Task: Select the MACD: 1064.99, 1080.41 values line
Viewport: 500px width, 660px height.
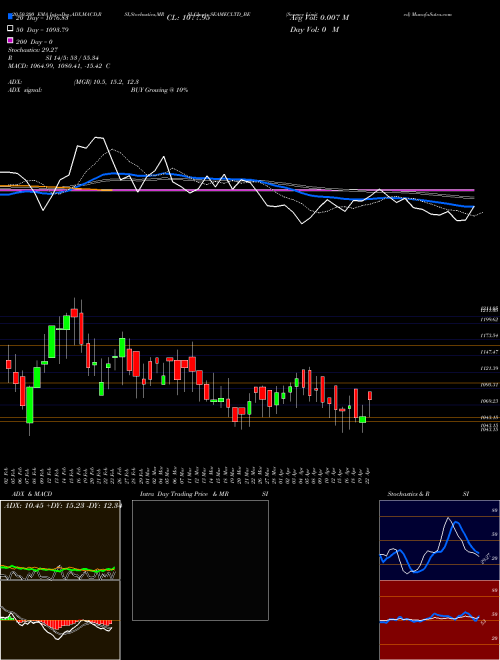Action: [x=59, y=66]
